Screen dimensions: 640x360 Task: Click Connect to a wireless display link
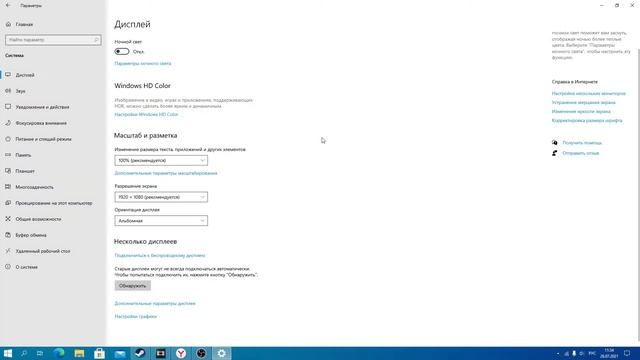coord(160,255)
